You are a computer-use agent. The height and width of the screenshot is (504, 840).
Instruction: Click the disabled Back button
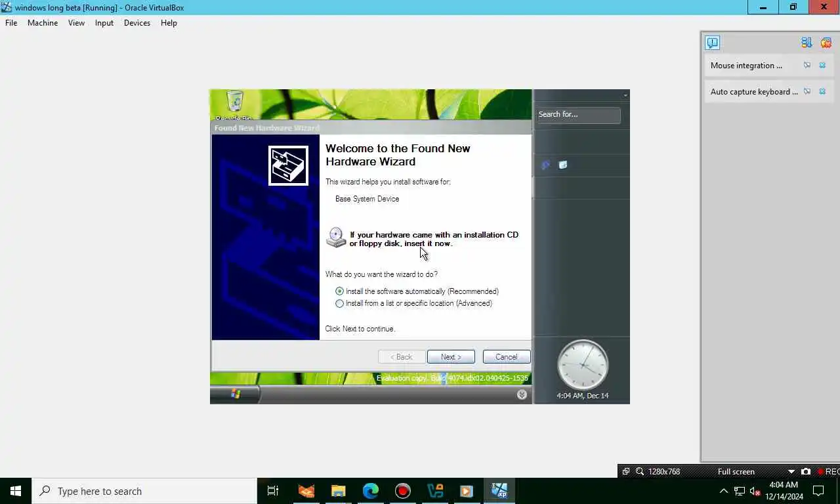pos(402,357)
